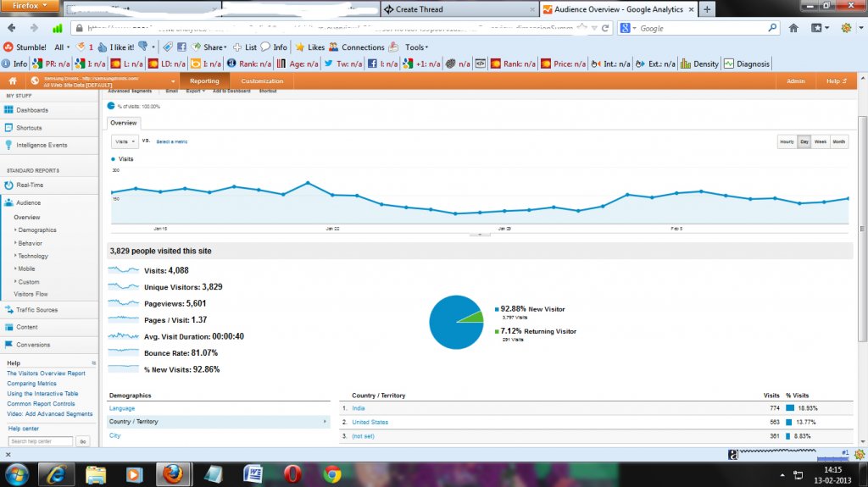Click the Density SEO toolbar icon
The image size is (868, 487).
699,64
